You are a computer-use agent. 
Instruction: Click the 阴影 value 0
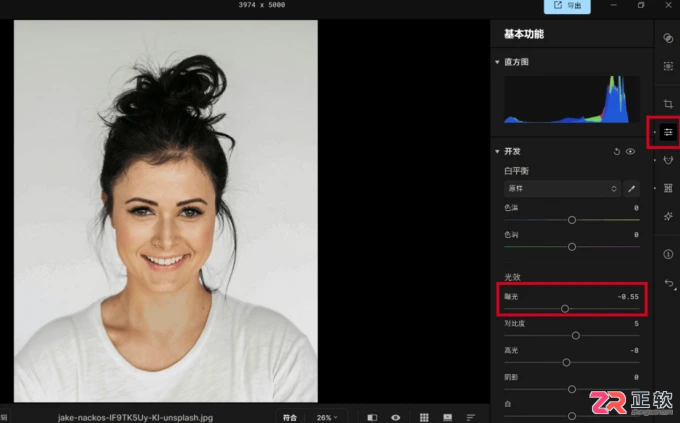pos(636,377)
